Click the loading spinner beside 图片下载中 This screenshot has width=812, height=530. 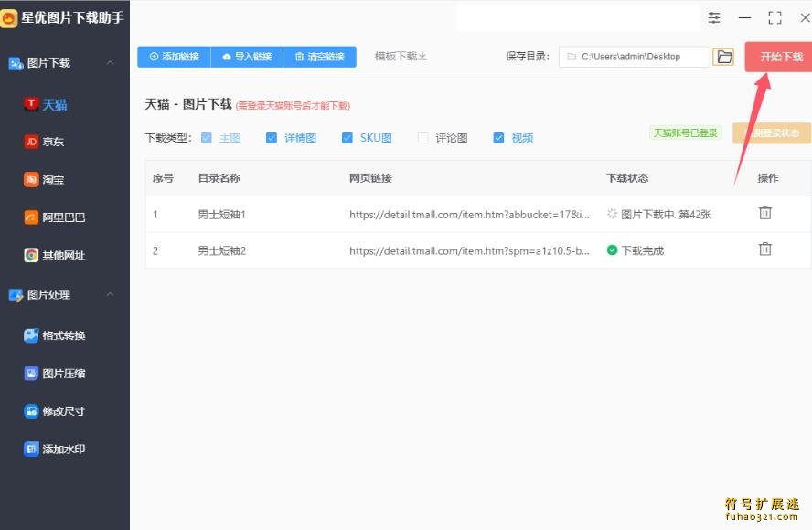click(612, 214)
